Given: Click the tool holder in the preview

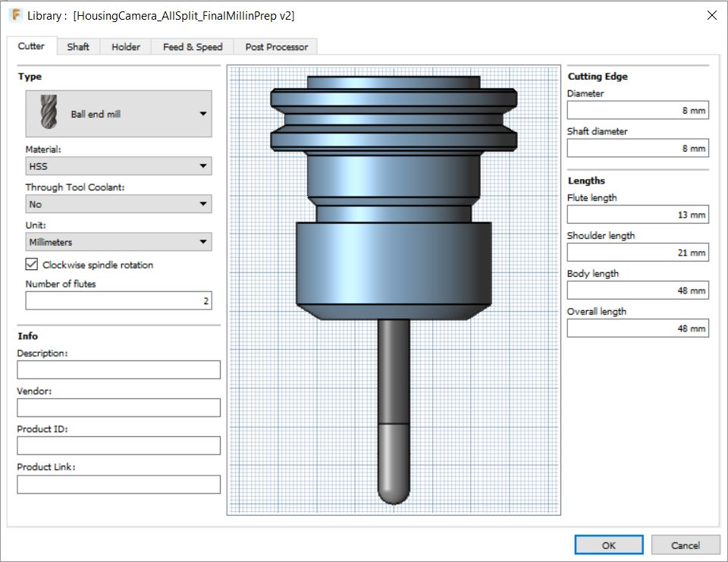Looking at the screenshot, I should point(394,197).
